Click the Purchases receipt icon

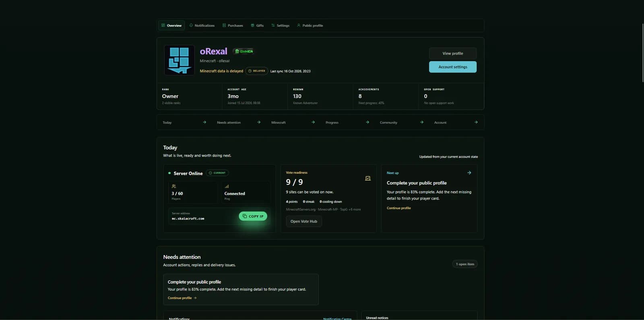pyautogui.click(x=224, y=25)
